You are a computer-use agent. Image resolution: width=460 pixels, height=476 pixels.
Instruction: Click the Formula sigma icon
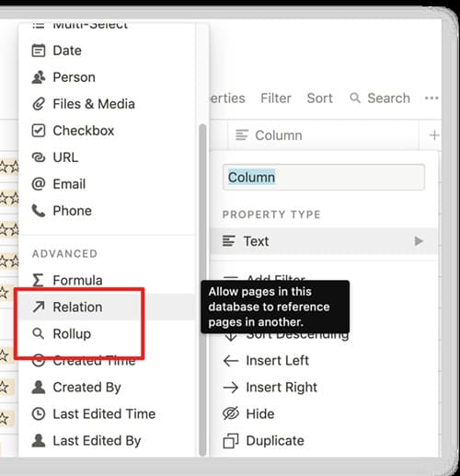[x=38, y=280]
